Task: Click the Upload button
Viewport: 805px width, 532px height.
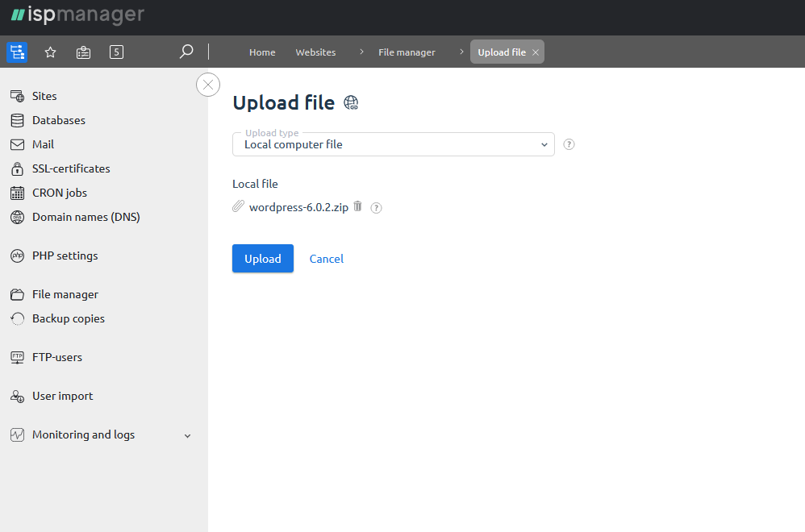Action: point(262,259)
